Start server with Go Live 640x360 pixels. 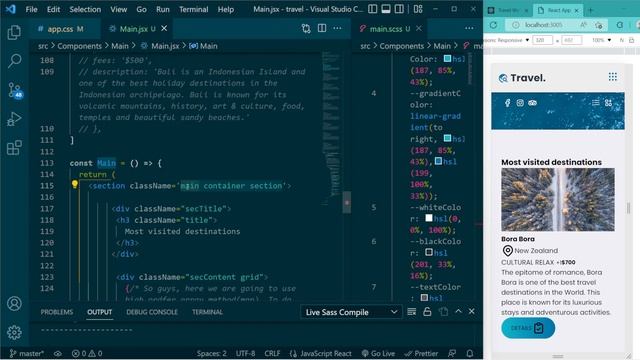378,353
